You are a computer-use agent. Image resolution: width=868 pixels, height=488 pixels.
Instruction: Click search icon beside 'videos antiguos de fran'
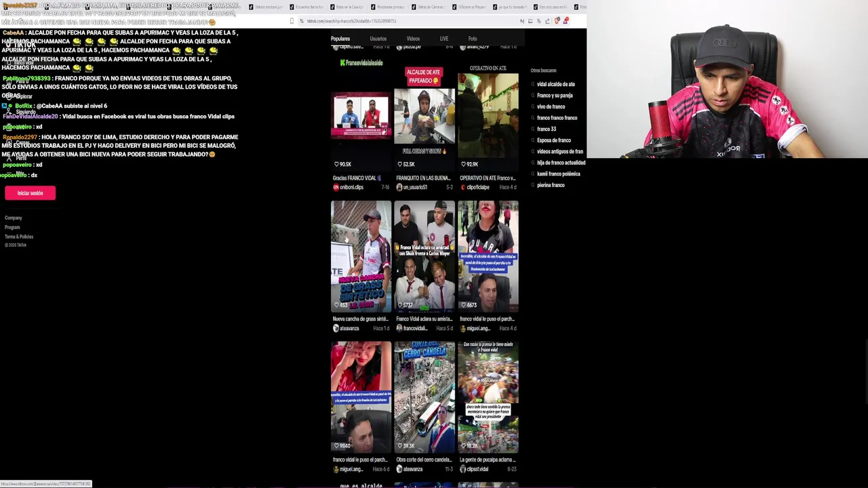(533, 152)
